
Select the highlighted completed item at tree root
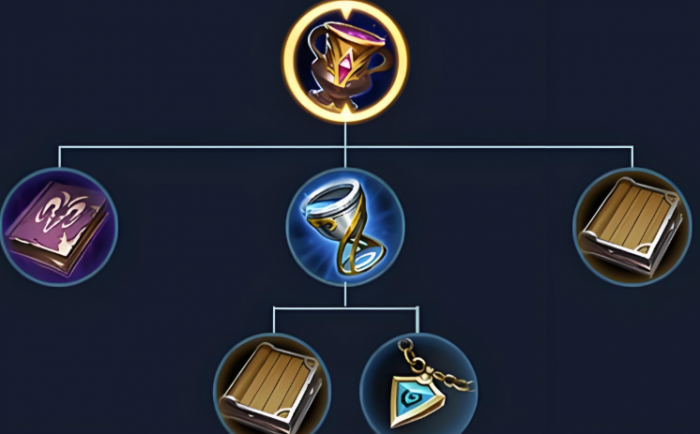pos(345,62)
